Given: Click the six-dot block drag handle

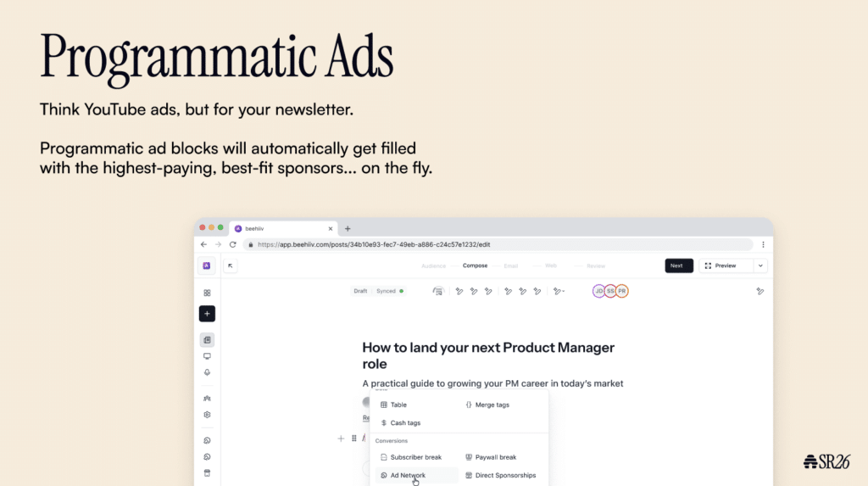Looking at the screenshot, I should click(x=354, y=439).
